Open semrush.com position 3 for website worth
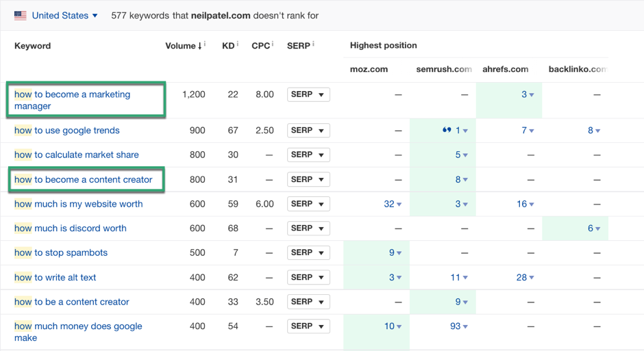Image resolution: width=644 pixels, height=351 pixels. click(x=461, y=204)
